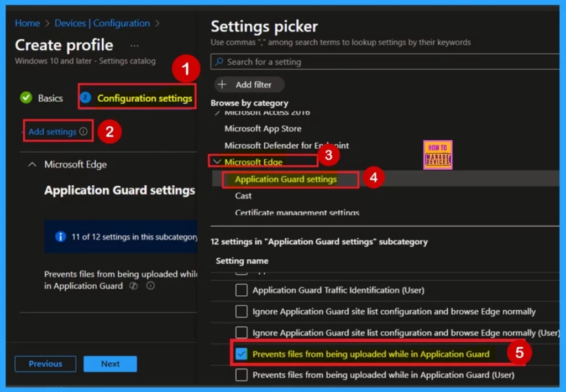Click the Previous button
The width and height of the screenshot is (566, 392).
pyautogui.click(x=45, y=364)
